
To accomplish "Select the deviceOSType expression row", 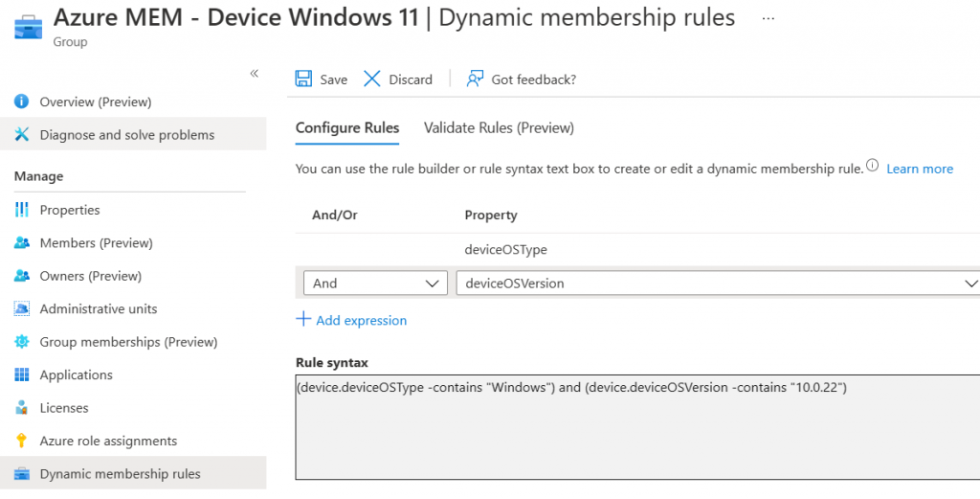I will (637, 249).
